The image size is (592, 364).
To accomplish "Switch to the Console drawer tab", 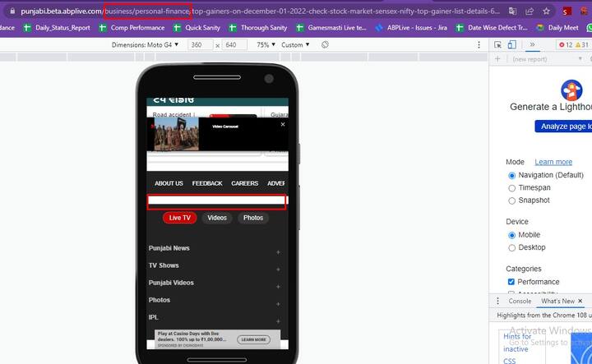I will pyautogui.click(x=520, y=302).
